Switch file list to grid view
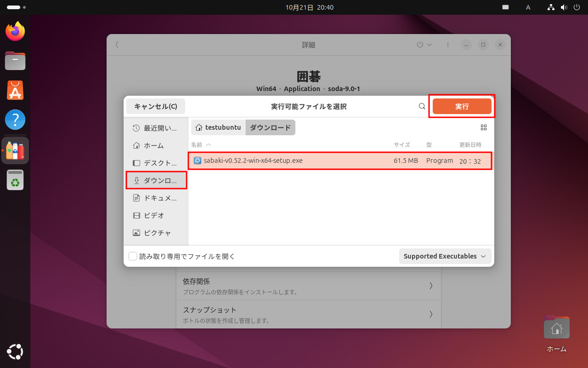This screenshot has height=368, width=588. pos(484,127)
